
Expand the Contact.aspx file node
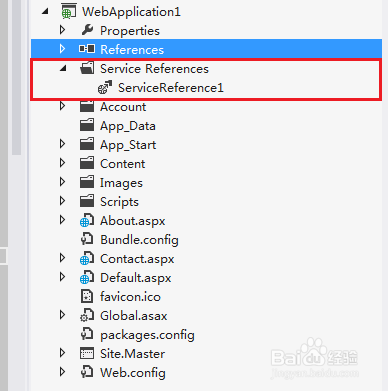point(62,258)
